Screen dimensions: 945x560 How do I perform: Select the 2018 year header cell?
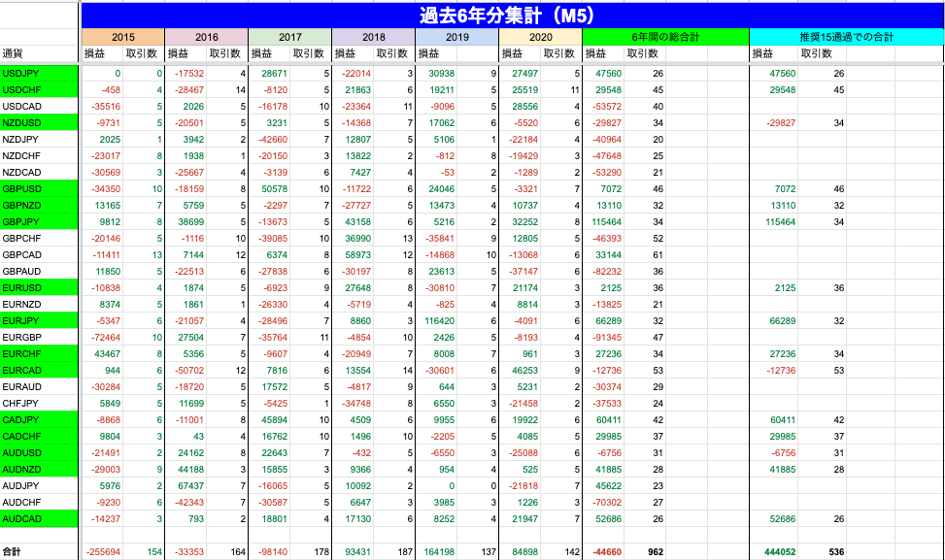[x=373, y=37]
